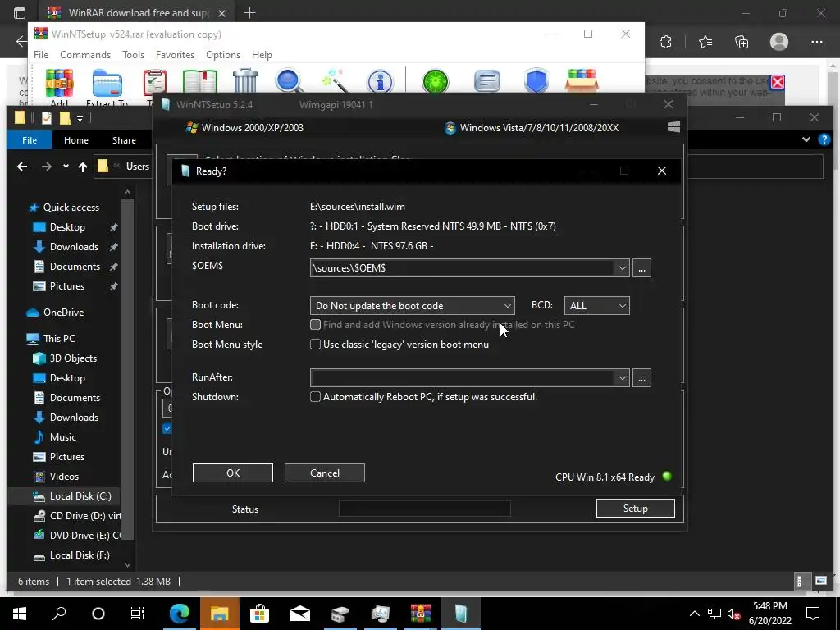Viewport: 840px width, 630px height.
Task: Open the WinRAR File menu
Action: [41, 55]
